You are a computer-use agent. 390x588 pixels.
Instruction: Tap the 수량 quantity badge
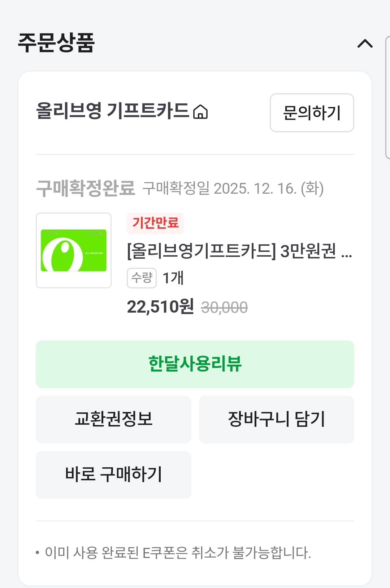[142, 278]
